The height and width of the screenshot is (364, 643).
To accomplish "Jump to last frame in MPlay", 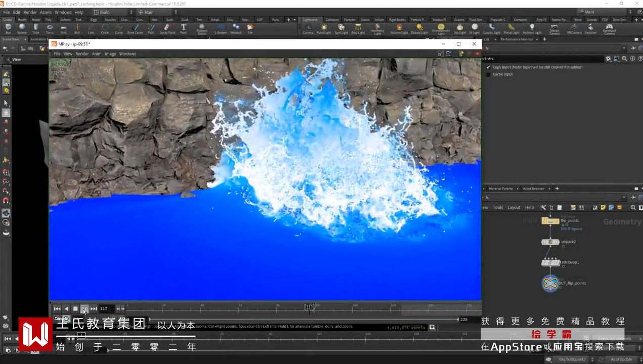I will coord(94,308).
